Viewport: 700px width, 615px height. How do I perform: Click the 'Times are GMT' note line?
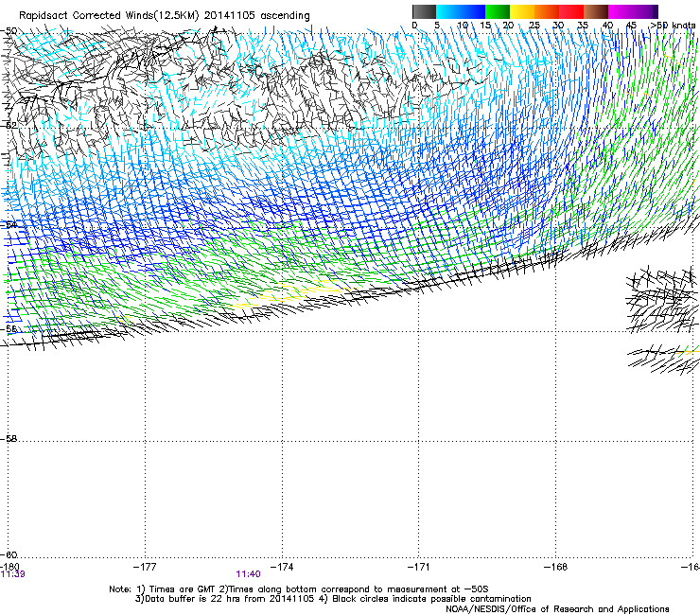pyautogui.click(x=299, y=589)
